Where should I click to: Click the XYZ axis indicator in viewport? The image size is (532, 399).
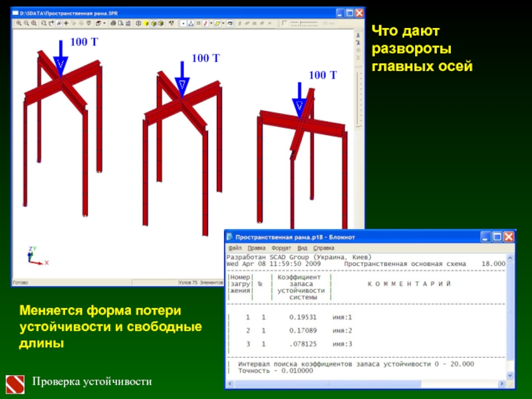coord(37,256)
